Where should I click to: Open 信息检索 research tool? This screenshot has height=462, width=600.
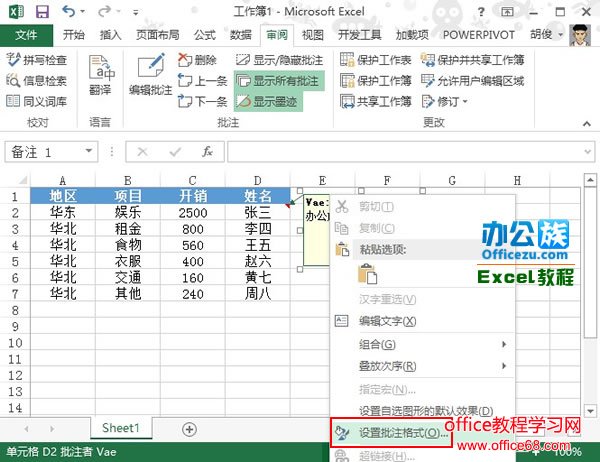[37, 81]
